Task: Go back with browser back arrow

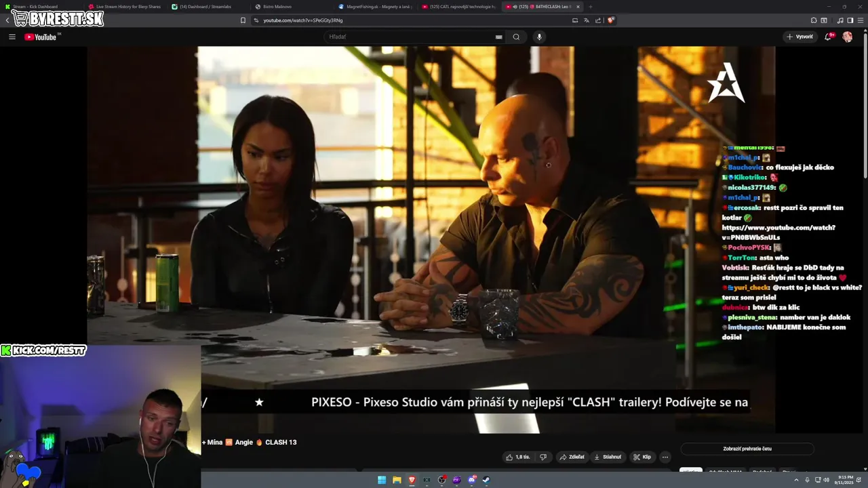Action: [x=7, y=20]
